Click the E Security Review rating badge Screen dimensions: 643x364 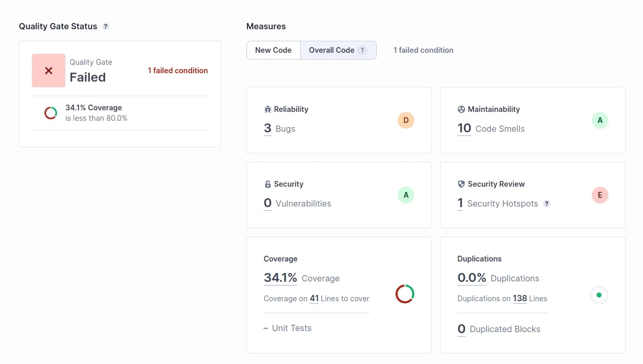click(600, 195)
